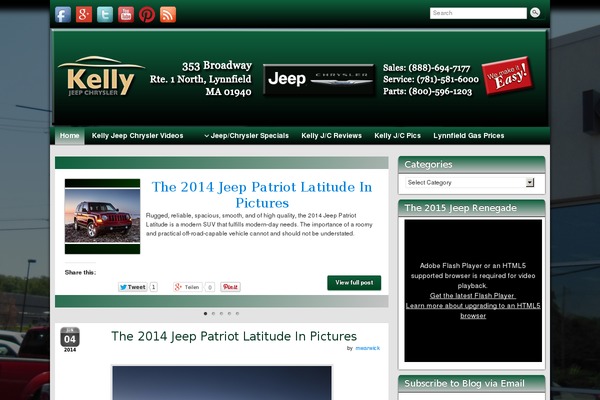The image size is (600, 400).
Task: Select the first slider pagination dot
Action: click(x=205, y=313)
